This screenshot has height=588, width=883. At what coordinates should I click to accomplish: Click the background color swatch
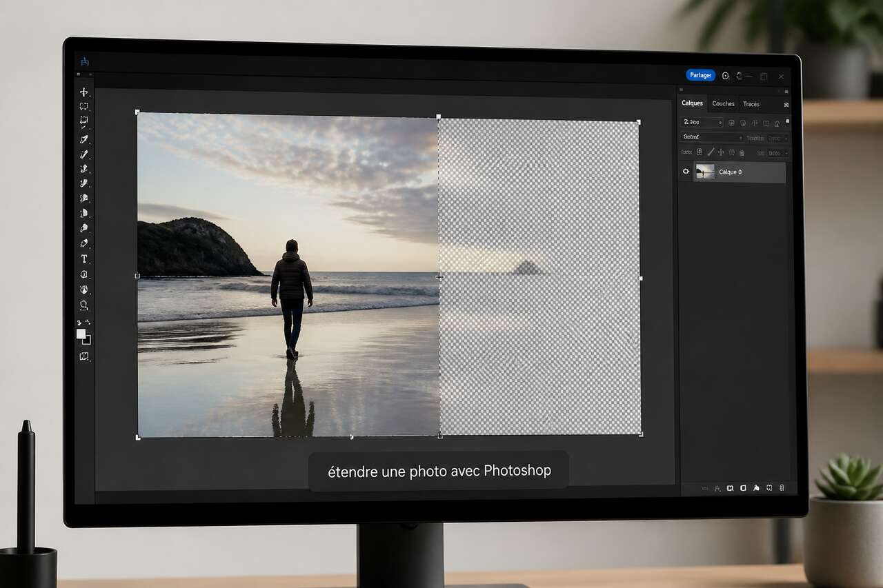tap(88, 340)
